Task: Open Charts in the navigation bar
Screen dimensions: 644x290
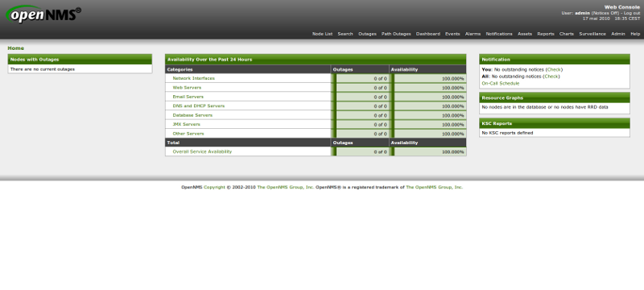Action: (x=567, y=34)
